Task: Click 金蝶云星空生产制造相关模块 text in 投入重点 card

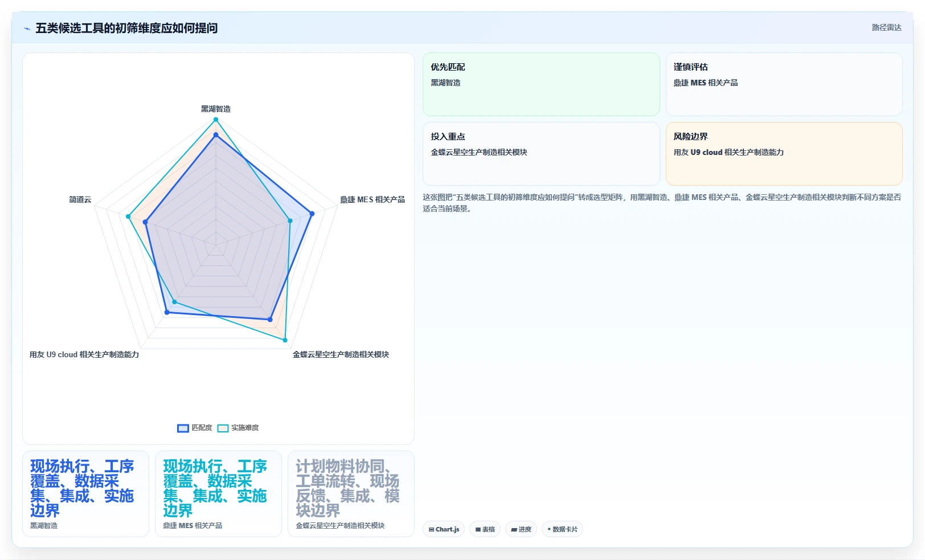Action: click(479, 152)
